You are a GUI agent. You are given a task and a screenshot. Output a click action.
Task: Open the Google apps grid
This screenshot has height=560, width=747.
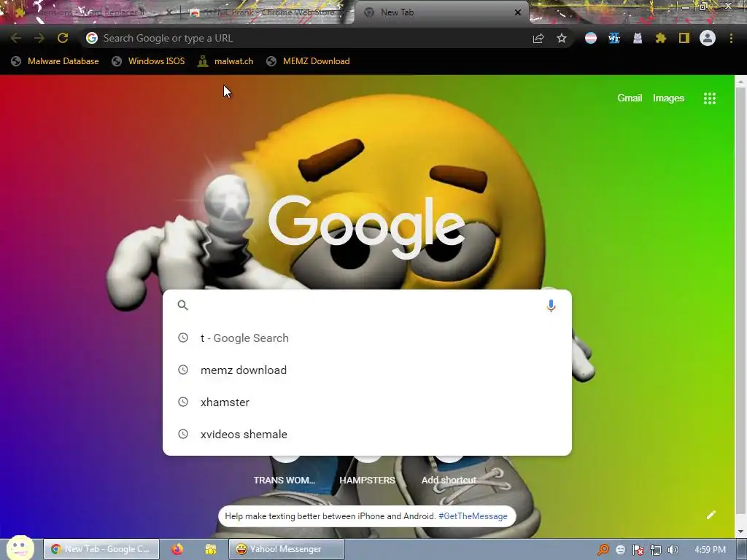point(709,98)
